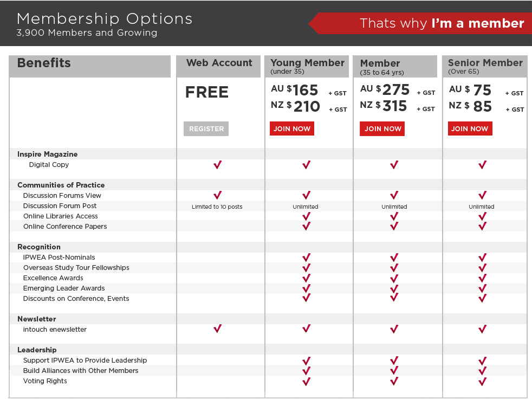
Task: Click intouch enewsletter checkmark under Web Account
Action: click(x=217, y=329)
